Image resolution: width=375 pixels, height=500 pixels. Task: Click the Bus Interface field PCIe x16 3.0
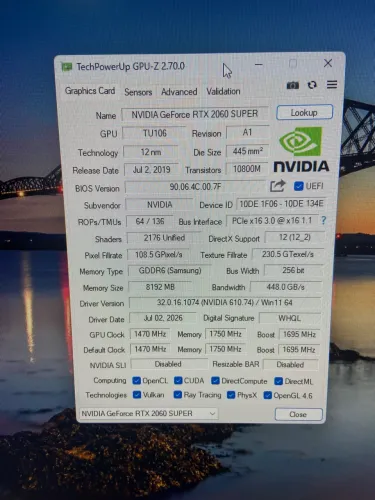pos(272,221)
